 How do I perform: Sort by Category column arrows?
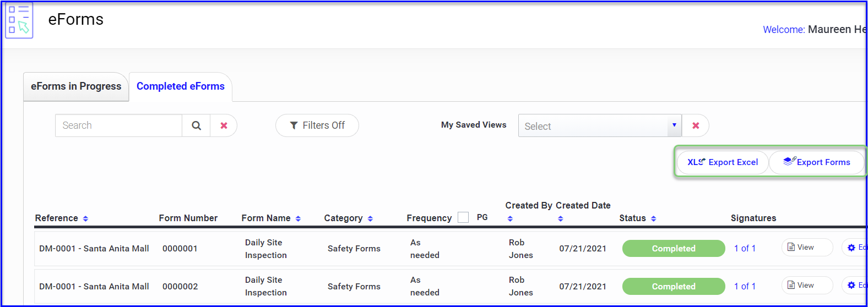370,218
